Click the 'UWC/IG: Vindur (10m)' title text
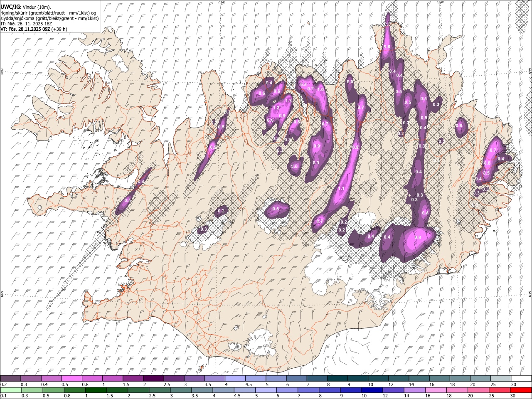 [x=26, y=7]
